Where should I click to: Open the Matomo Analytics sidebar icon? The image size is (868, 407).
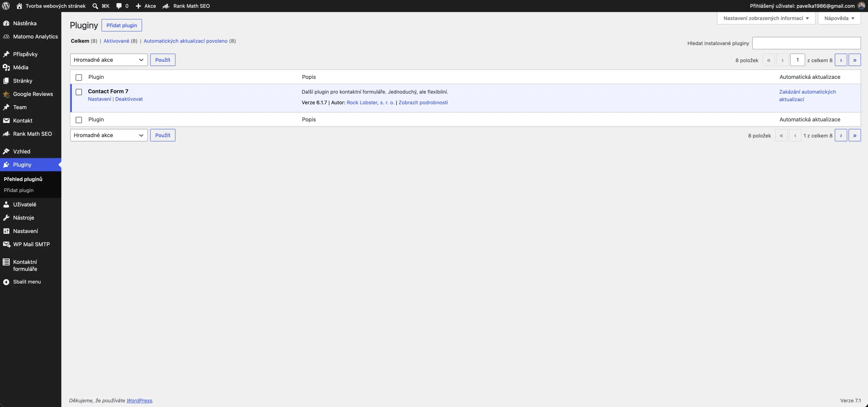6,36
